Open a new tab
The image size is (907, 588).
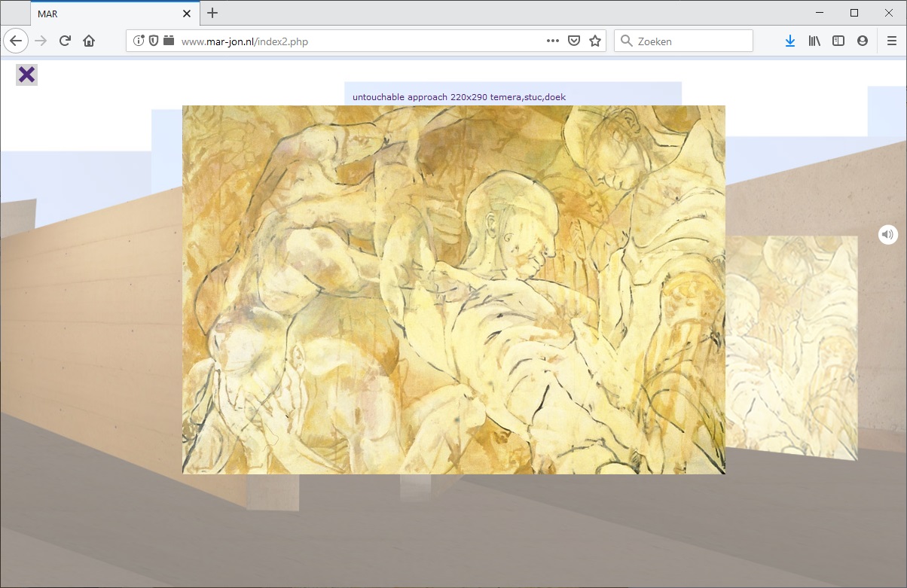tap(212, 14)
